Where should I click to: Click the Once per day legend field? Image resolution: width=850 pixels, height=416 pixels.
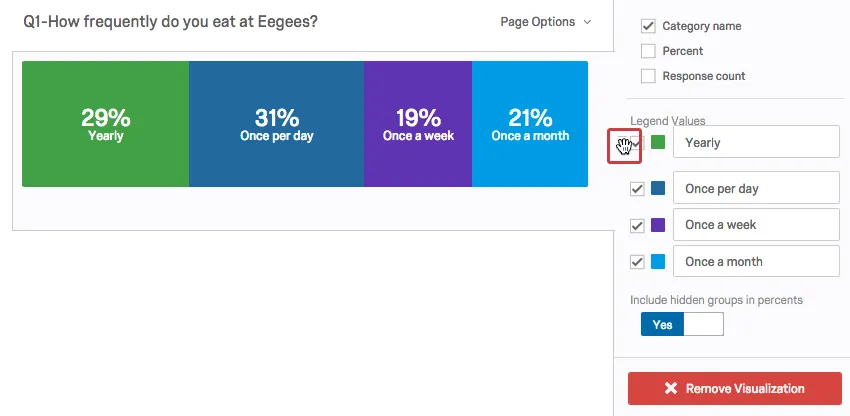click(755, 189)
